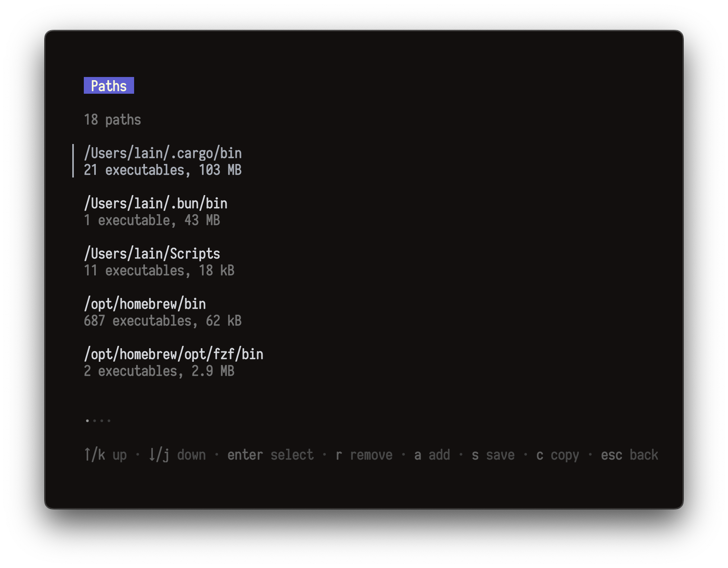This screenshot has width=728, height=568.
Task: Click the '18 paths' count label
Action: tap(113, 119)
